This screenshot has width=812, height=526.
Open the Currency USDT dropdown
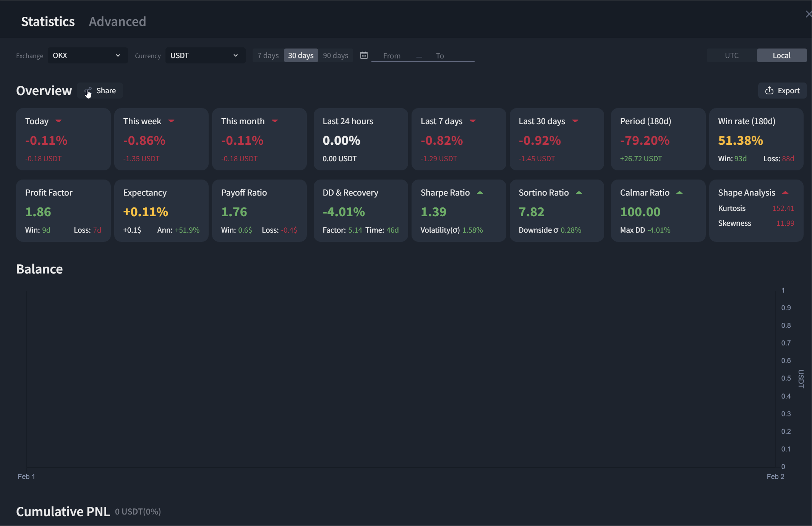pos(205,55)
